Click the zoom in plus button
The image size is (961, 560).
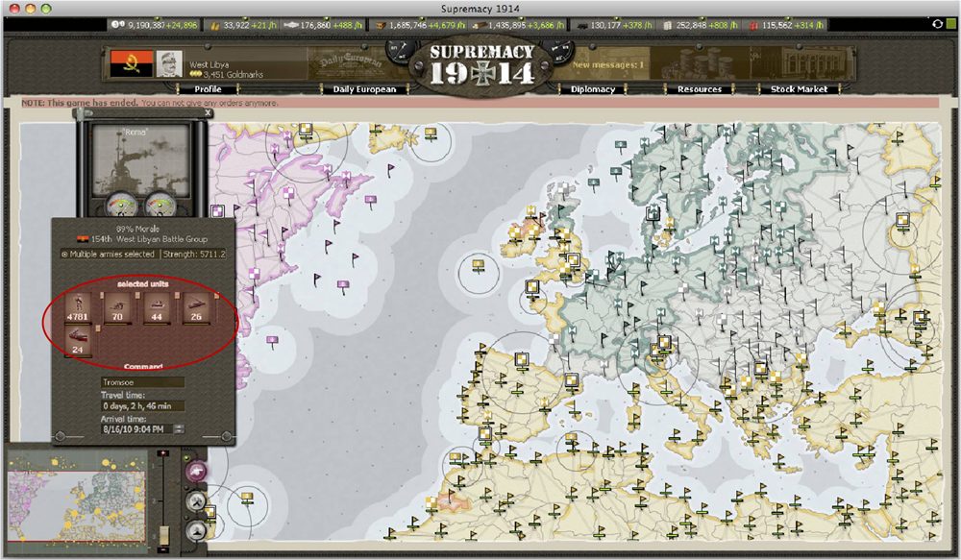click(x=163, y=453)
